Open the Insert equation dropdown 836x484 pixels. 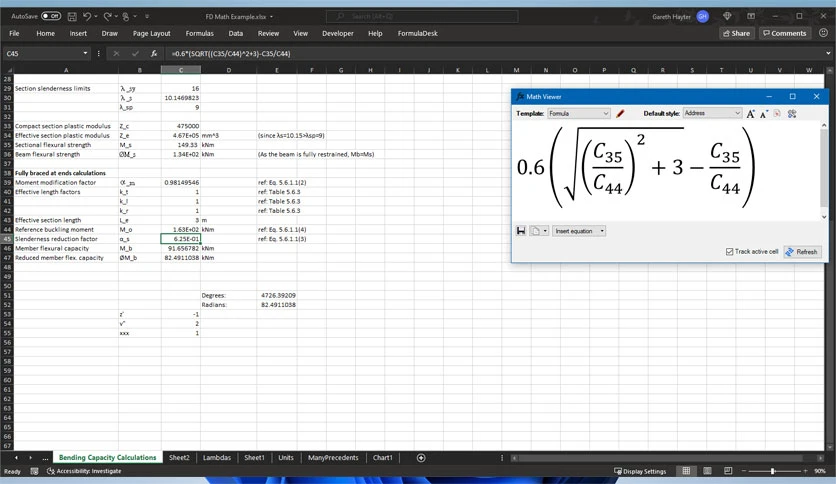(x=578, y=231)
